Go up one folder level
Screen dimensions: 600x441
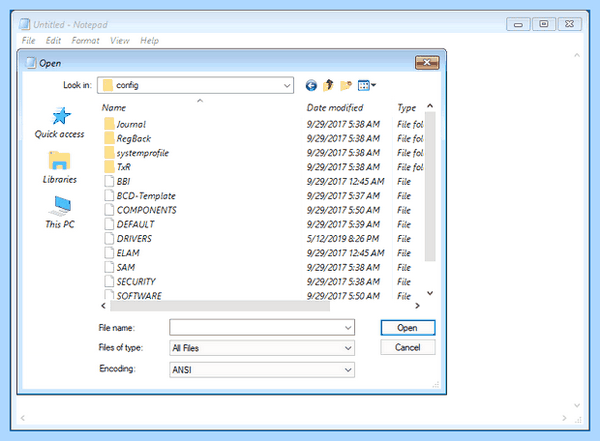coord(328,85)
